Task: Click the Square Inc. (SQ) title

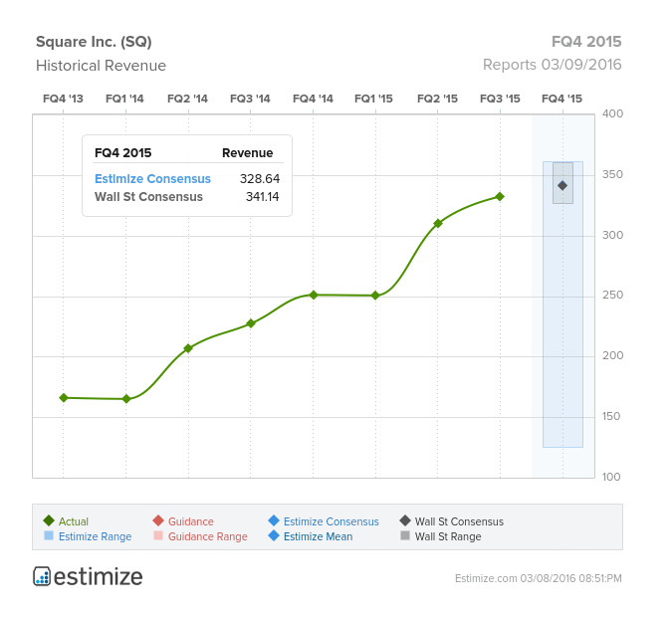Action: click(x=94, y=42)
